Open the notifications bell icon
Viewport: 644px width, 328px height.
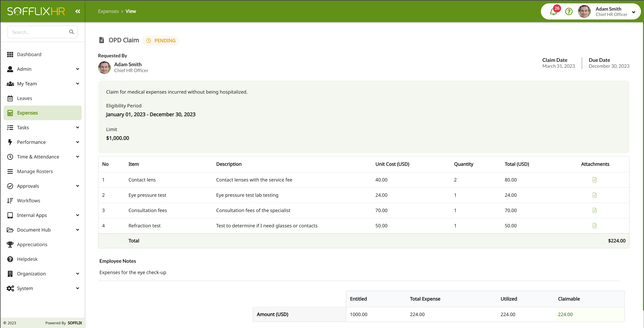pos(554,11)
